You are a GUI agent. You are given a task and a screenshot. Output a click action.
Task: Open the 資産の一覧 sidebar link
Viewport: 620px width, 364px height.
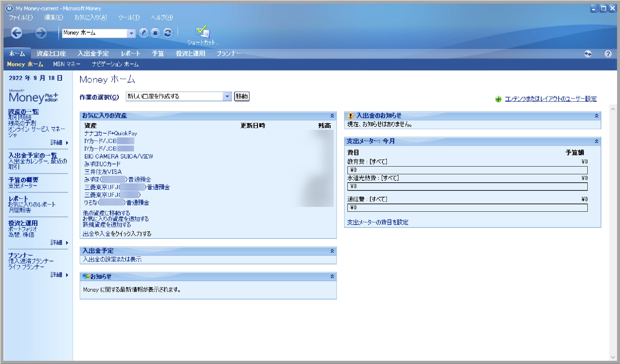(24, 112)
